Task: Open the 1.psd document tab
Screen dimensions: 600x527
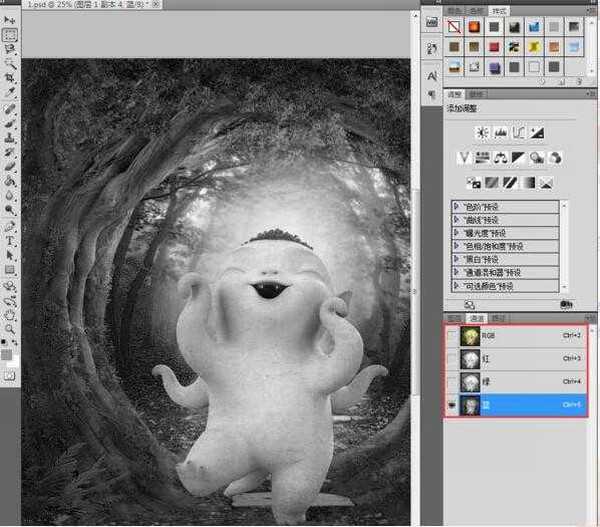Action: tap(90, 5)
